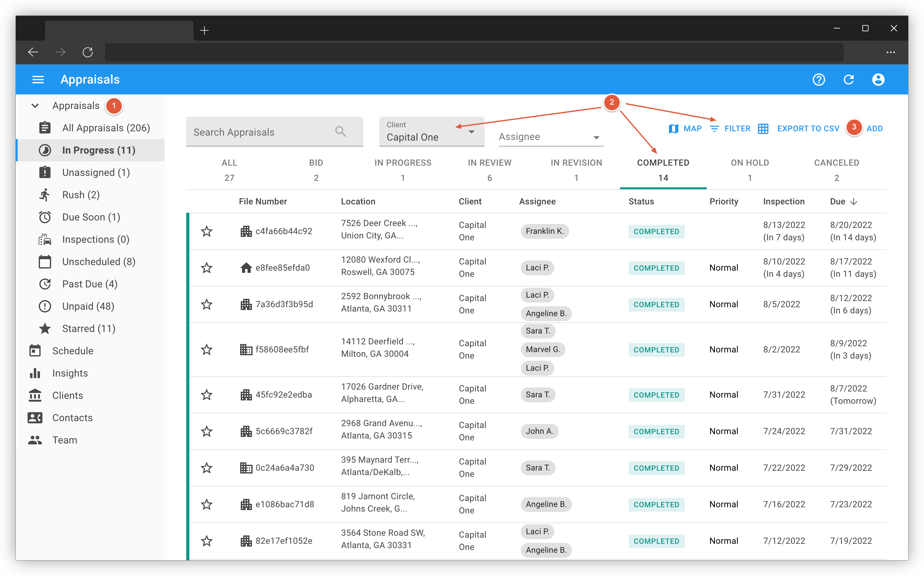Collapse the Appraisals sidebar section

point(35,106)
